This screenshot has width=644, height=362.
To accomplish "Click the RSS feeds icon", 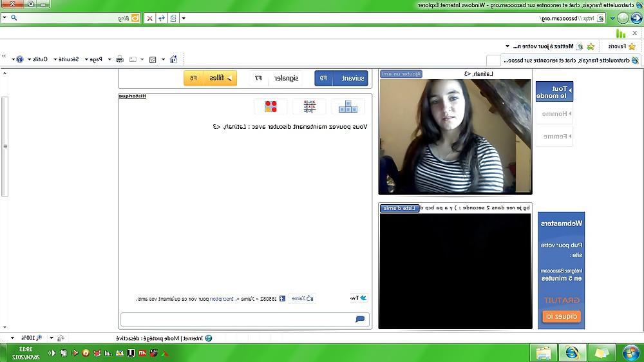I will tap(153, 59).
